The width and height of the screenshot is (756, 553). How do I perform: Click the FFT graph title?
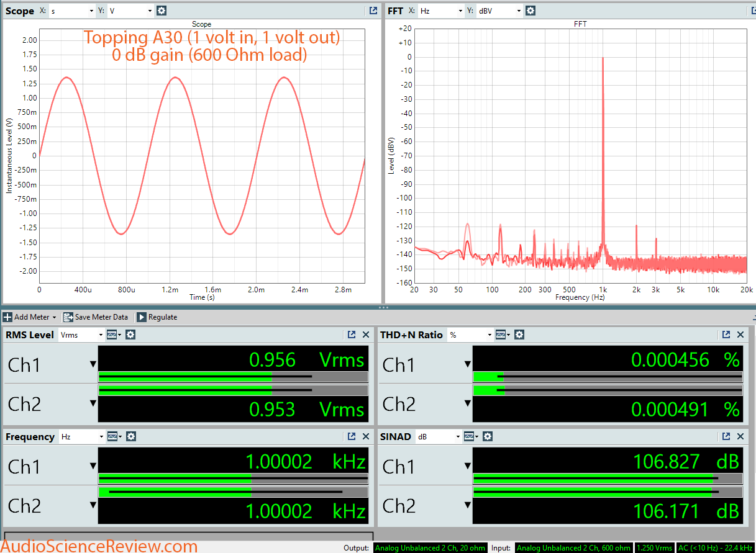coord(581,24)
